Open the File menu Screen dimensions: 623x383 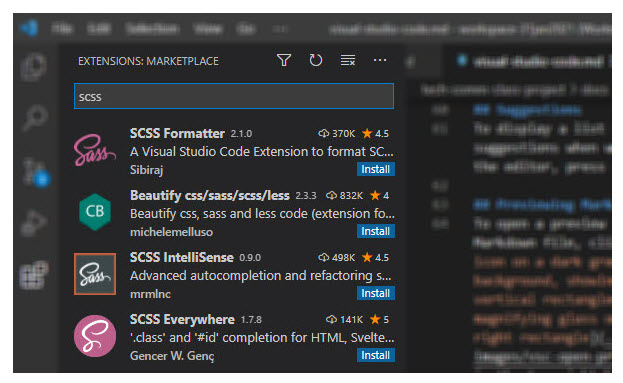click(x=62, y=29)
